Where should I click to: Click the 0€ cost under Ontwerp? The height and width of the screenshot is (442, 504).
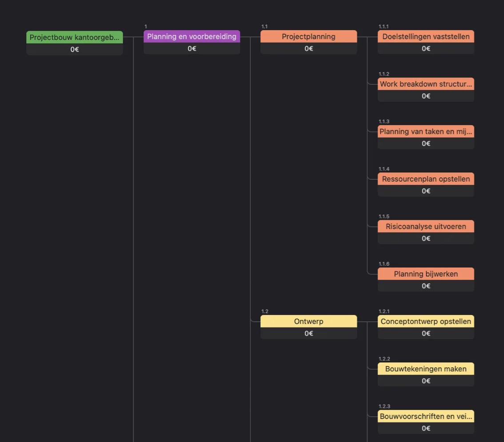pos(308,333)
